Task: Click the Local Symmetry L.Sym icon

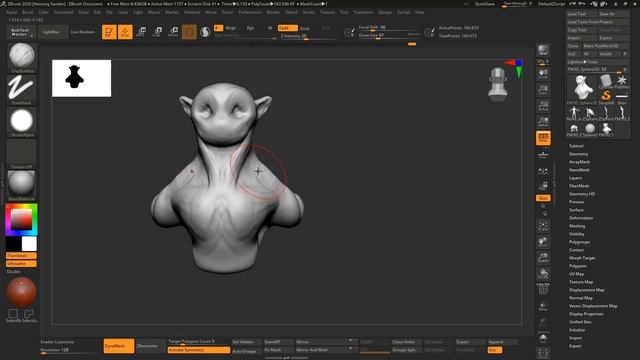Action: click(x=543, y=171)
